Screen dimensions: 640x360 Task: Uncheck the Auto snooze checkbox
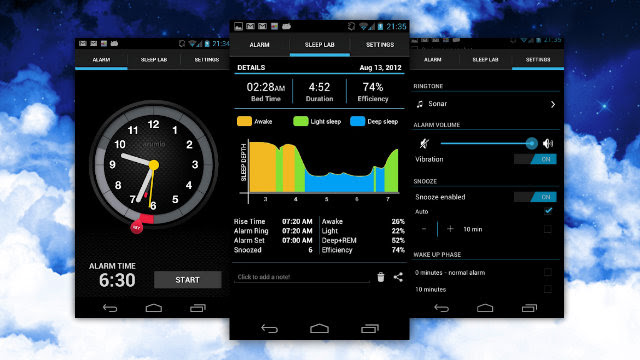[548, 211]
